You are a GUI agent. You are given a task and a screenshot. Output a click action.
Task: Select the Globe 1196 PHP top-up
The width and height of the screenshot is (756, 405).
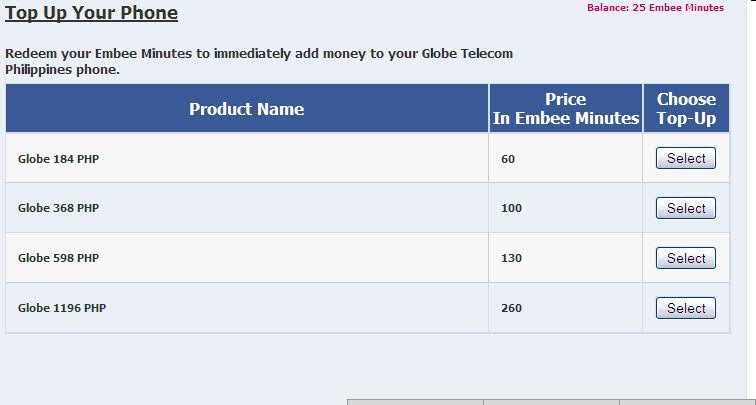click(686, 308)
